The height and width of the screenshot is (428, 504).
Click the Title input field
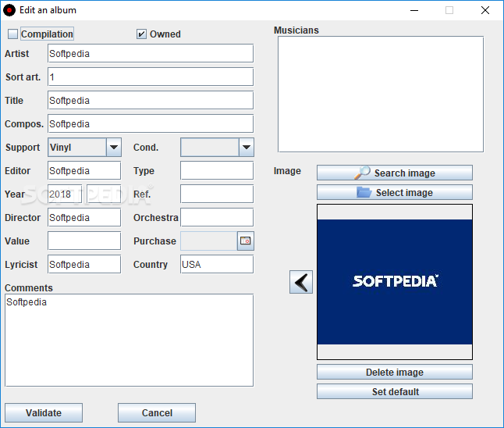pyautogui.click(x=151, y=101)
